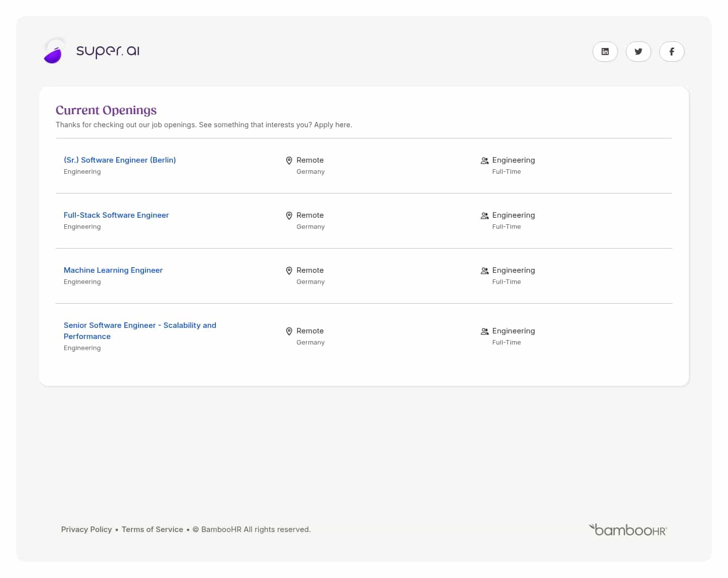728x578 pixels.
Task: View the Terms of Service
Action: pyautogui.click(x=152, y=529)
